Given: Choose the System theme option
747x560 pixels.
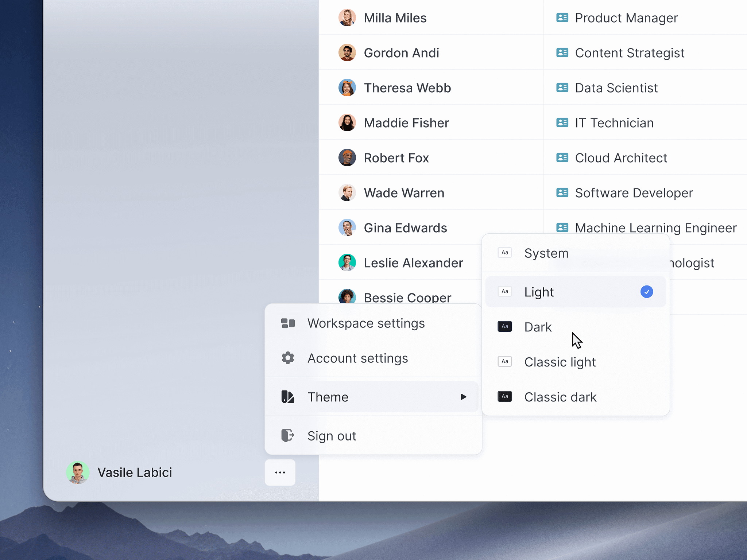Looking at the screenshot, I should [x=546, y=253].
